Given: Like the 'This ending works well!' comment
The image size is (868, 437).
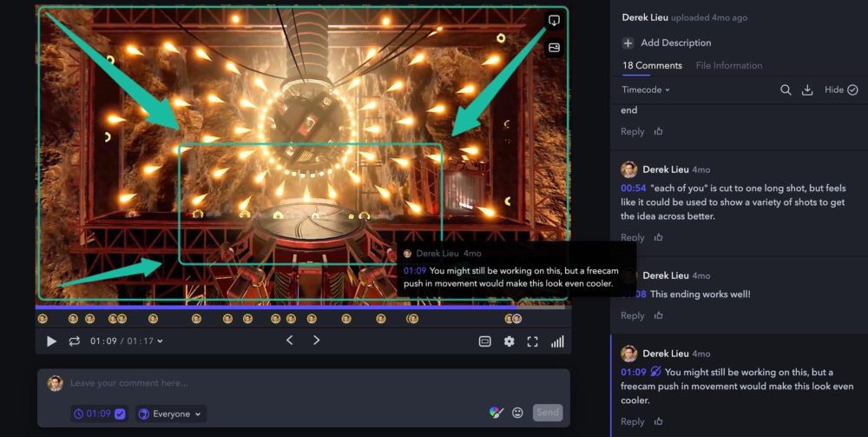Looking at the screenshot, I should (658, 315).
